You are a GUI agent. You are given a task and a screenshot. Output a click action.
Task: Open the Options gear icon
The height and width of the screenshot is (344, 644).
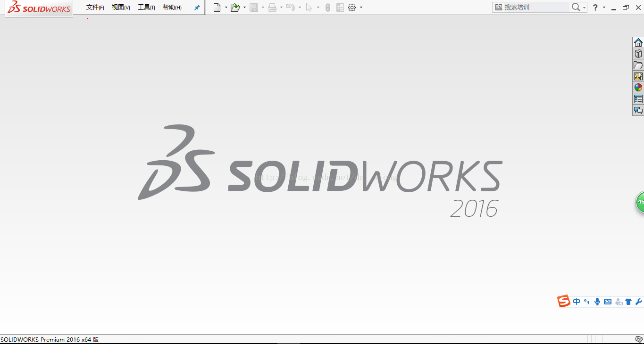(352, 8)
